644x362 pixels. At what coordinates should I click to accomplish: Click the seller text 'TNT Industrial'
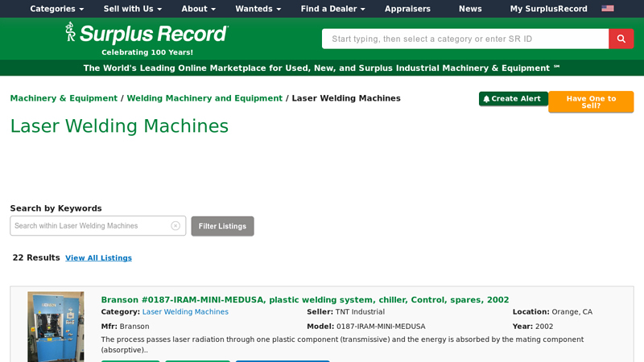point(360,312)
